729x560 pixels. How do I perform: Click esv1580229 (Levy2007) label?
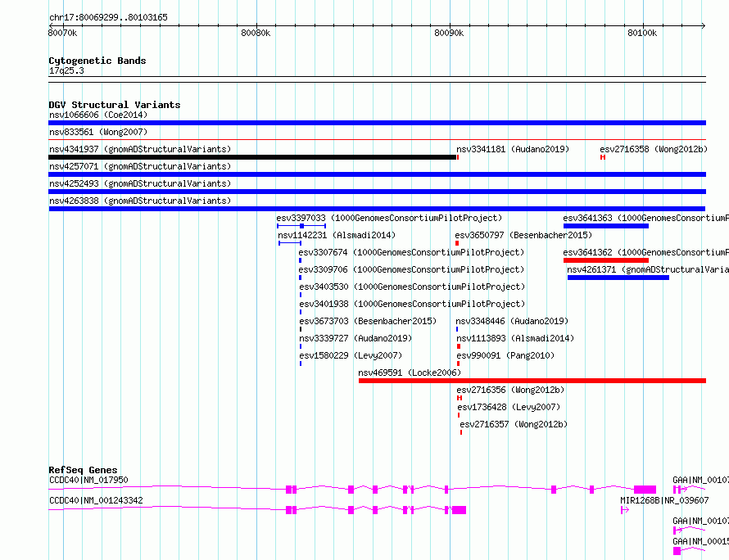351,355
